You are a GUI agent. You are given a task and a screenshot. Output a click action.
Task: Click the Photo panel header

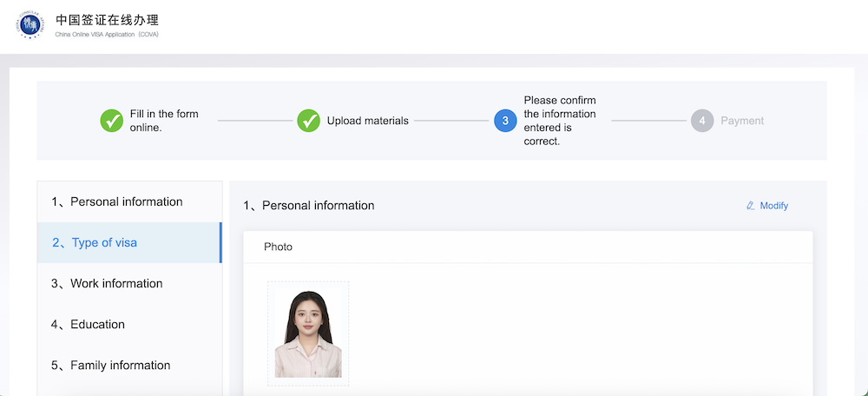(278, 247)
